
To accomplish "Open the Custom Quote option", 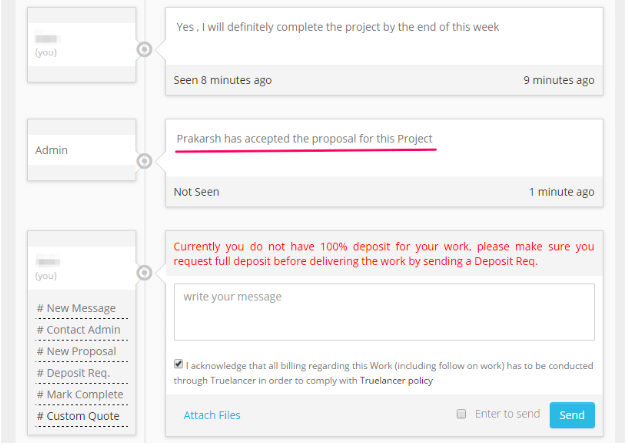I will point(78,416).
